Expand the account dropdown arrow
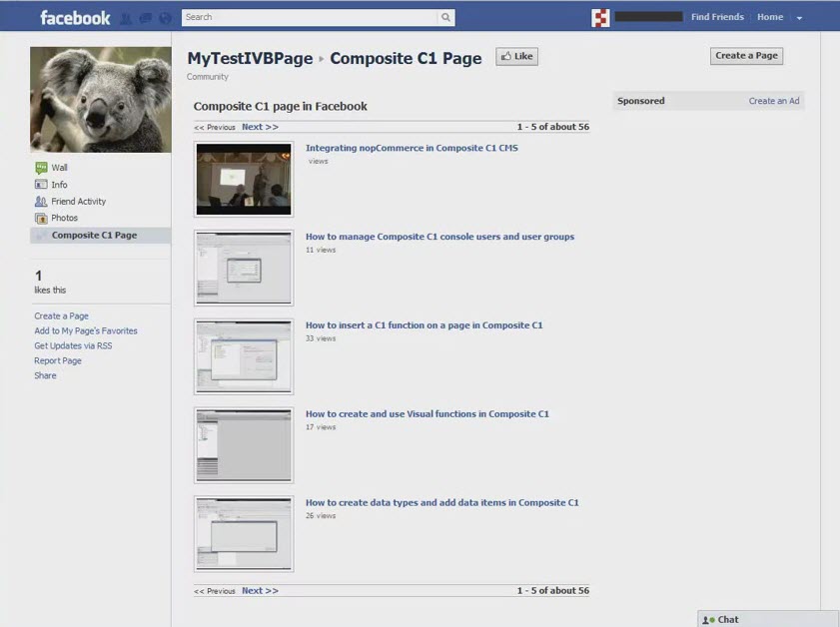The image size is (840, 627). click(799, 18)
